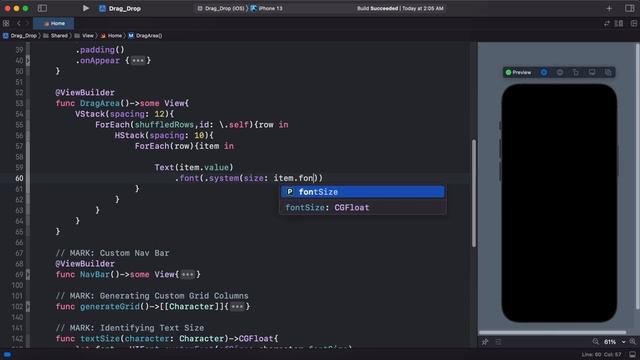
Task: Click the VStack(spacing: 12) code
Action: 124,114
